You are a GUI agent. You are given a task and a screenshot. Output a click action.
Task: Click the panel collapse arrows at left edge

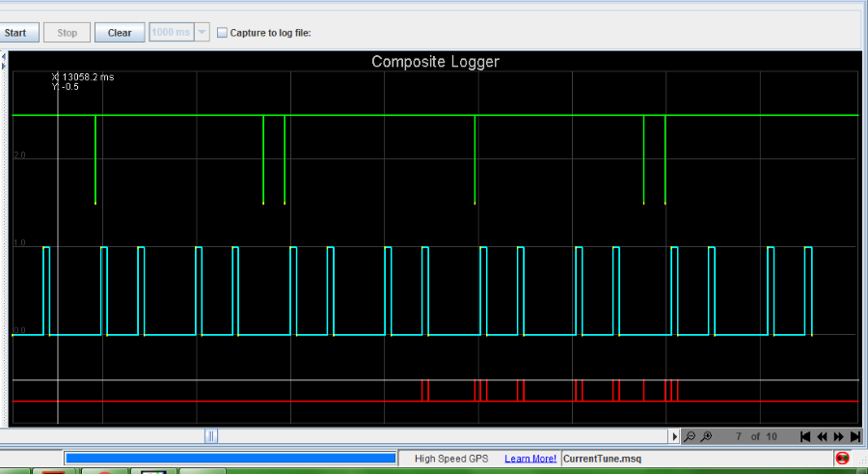(4, 61)
